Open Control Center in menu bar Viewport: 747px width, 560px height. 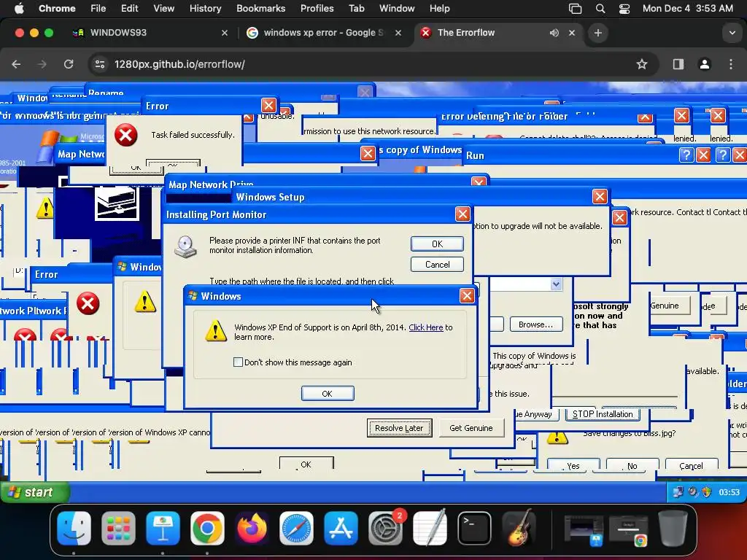point(624,9)
